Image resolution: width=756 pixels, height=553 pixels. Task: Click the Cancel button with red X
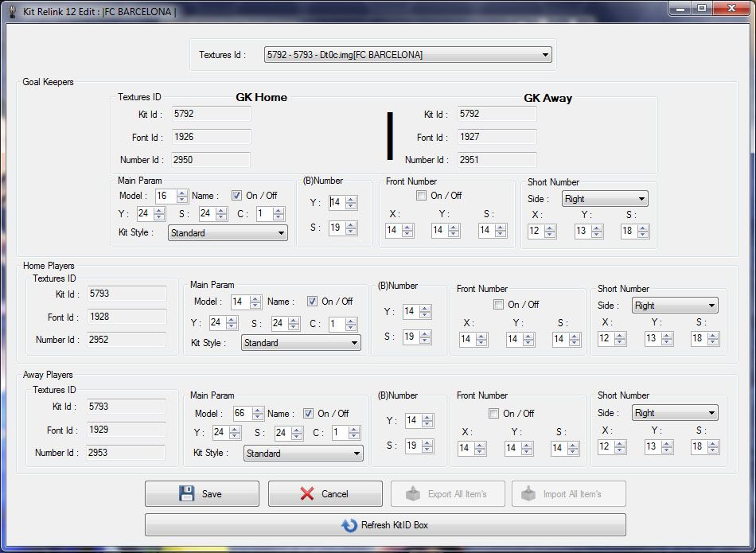click(x=325, y=493)
